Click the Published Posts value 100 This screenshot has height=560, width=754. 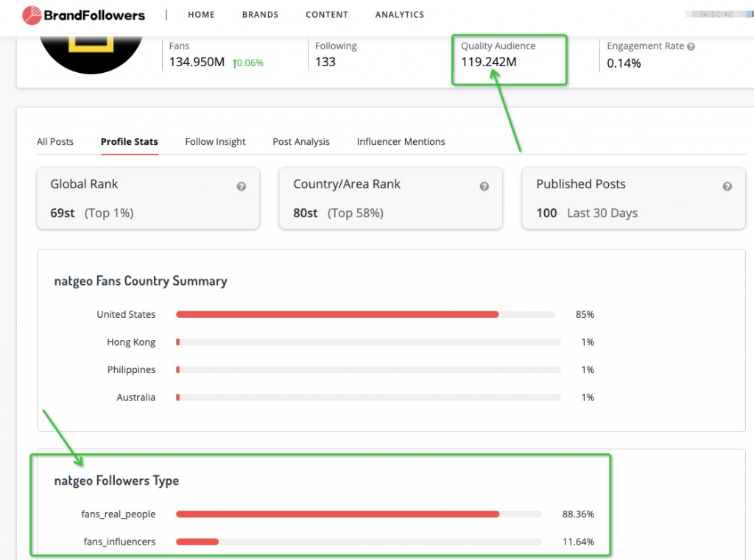(x=547, y=213)
